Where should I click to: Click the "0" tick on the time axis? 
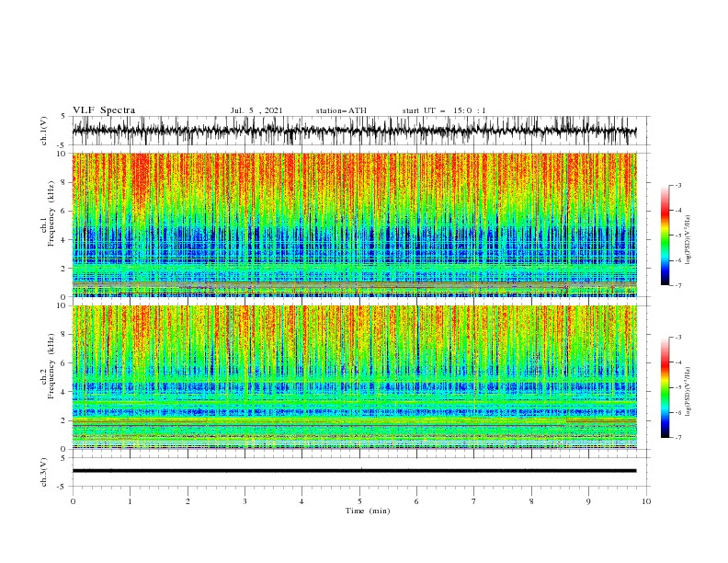(x=73, y=501)
